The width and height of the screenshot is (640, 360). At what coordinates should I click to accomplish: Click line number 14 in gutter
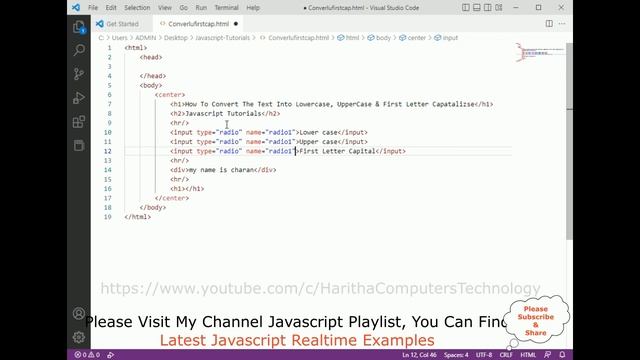[x=108, y=170]
